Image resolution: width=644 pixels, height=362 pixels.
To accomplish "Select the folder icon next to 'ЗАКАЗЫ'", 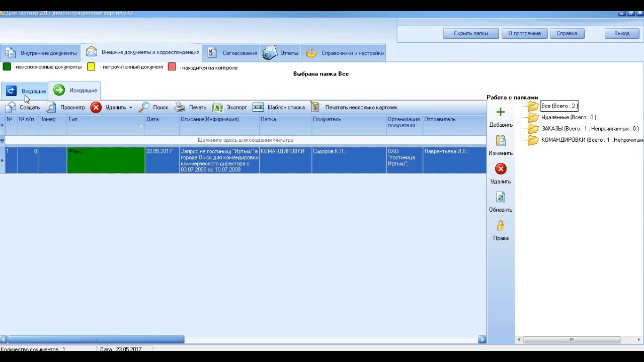I will [x=533, y=129].
